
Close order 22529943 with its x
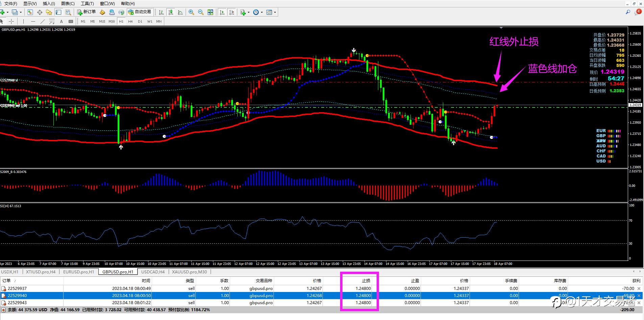click(x=639, y=303)
